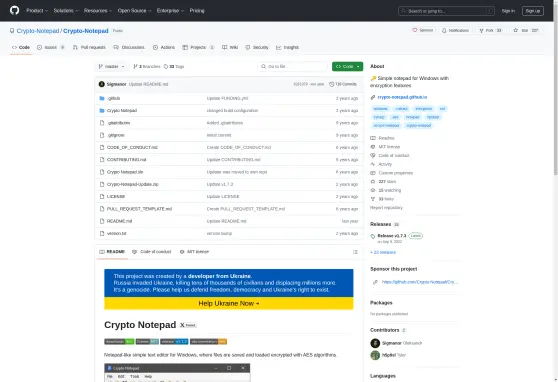
Task: Click Help Ukraine Now banner button
Action: coord(228,303)
